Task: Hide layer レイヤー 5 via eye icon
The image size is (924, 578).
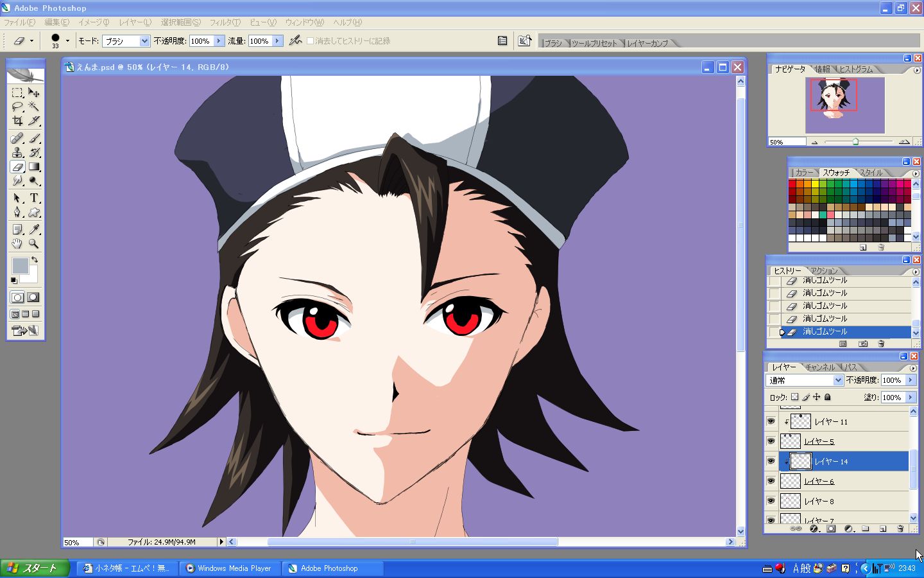Action: tap(771, 441)
